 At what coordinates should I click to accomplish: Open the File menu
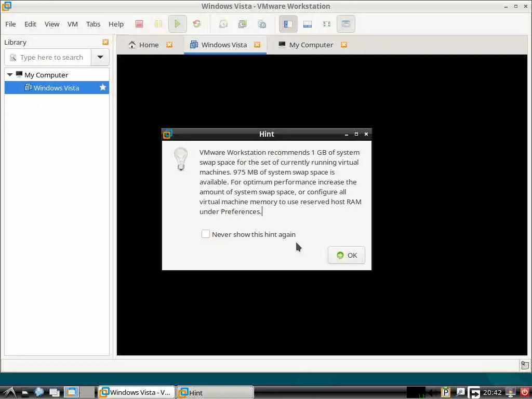click(x=10, y=24)
